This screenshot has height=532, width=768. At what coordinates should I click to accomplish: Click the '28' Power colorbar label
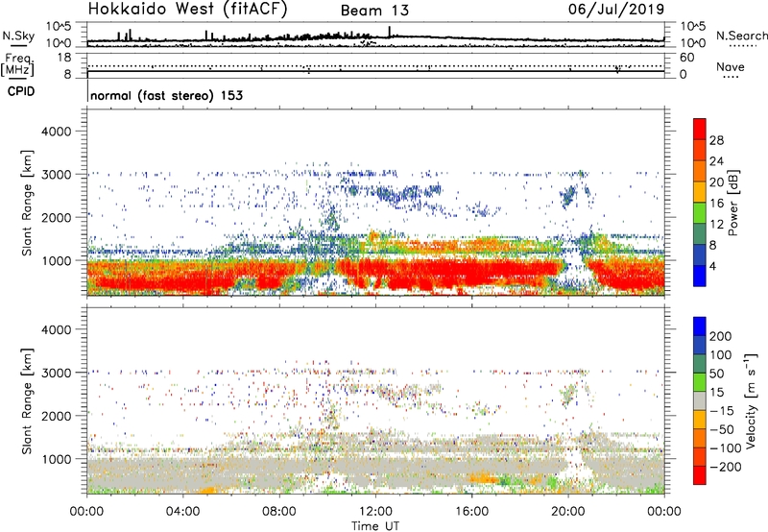[716, 140]
